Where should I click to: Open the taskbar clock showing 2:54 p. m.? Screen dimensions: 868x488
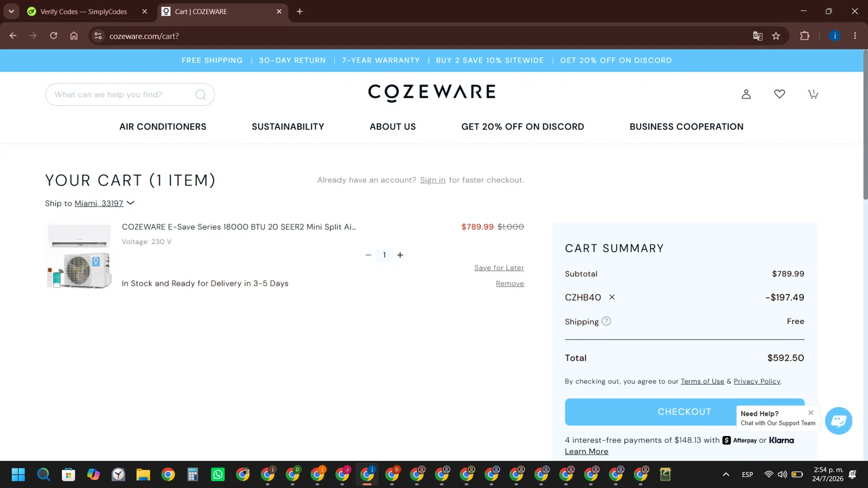tap(828, 474)
